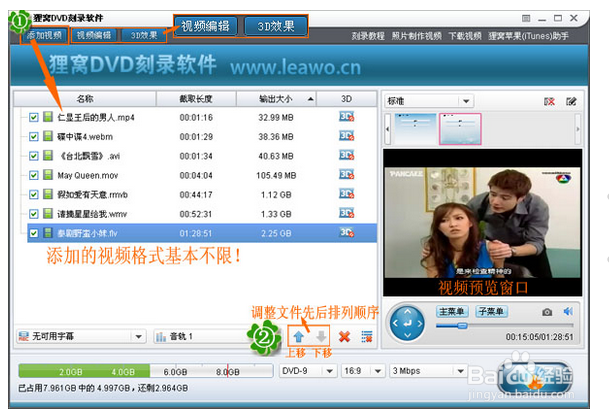
Task: Open the 刻录教程 link
Action: tap(368, 36)
